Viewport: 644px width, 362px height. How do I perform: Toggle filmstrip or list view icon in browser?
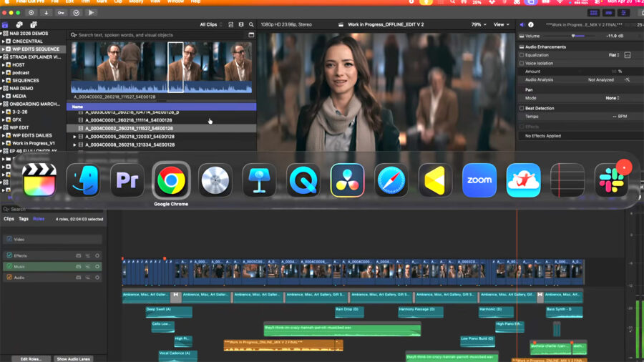[231, 24]
